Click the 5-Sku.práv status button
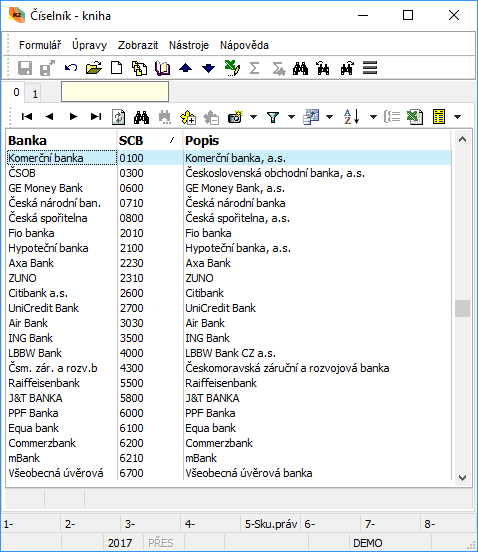Screen dimensions: 478x552 tap(270, 524)
